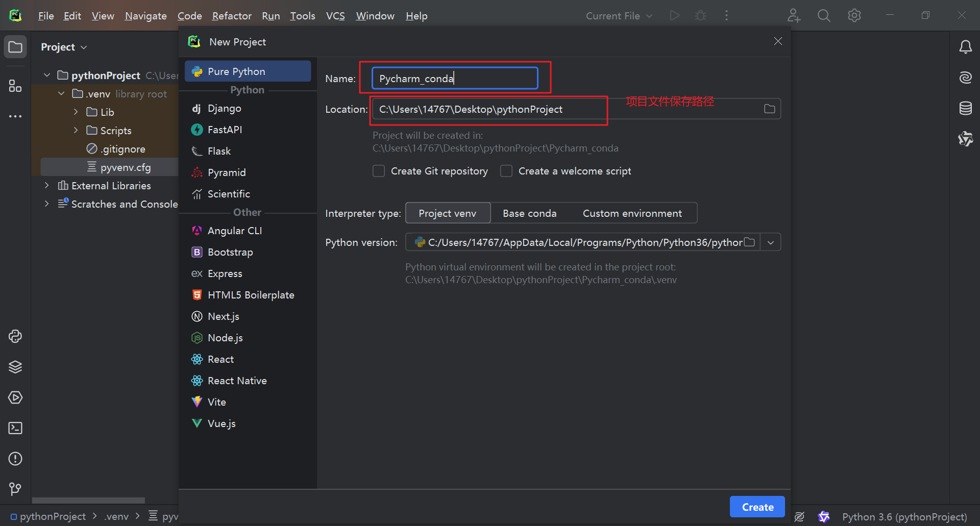Browse for project location folder icon
This screenshot has height=526, width=980.
(769, 109)
